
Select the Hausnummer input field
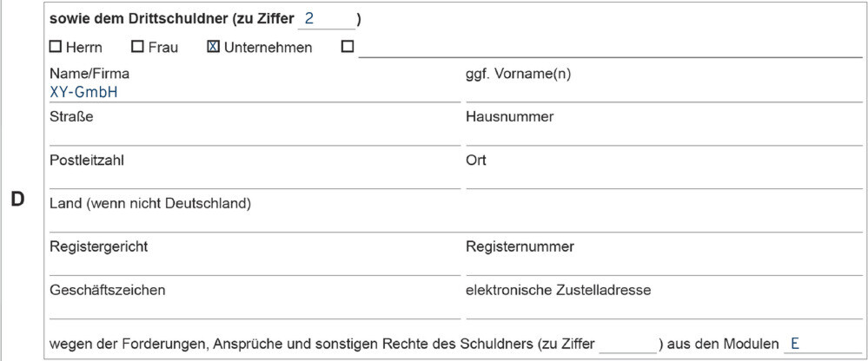(x=664, y=135)
